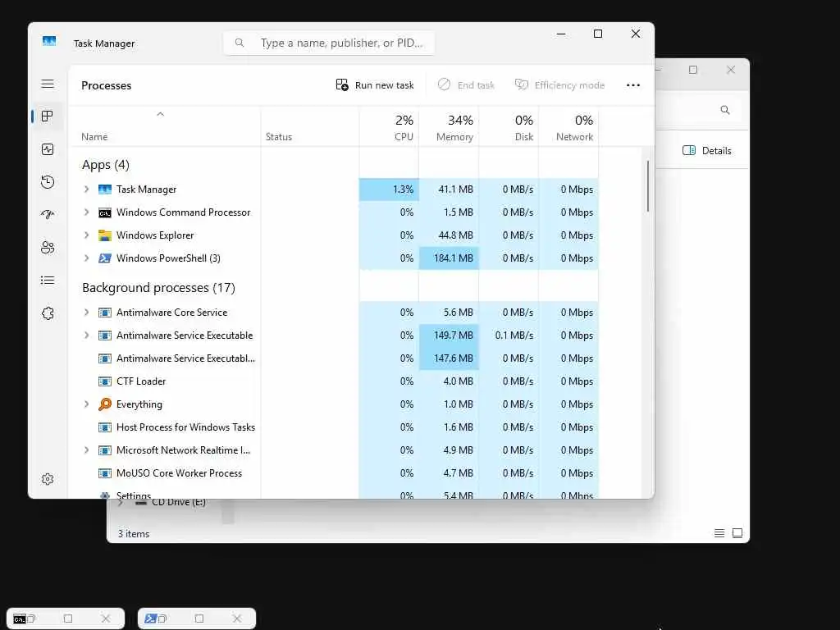Click the 3 items status text in File Explorer
This screenshot has height=630, width=840.
tap(134, 533)
